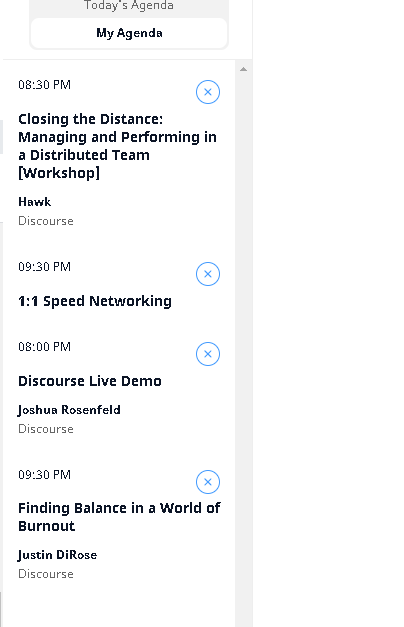Click speaker name Justin DiRose
Viewport: 404px width, 627px height.
(x=57, y=555)
